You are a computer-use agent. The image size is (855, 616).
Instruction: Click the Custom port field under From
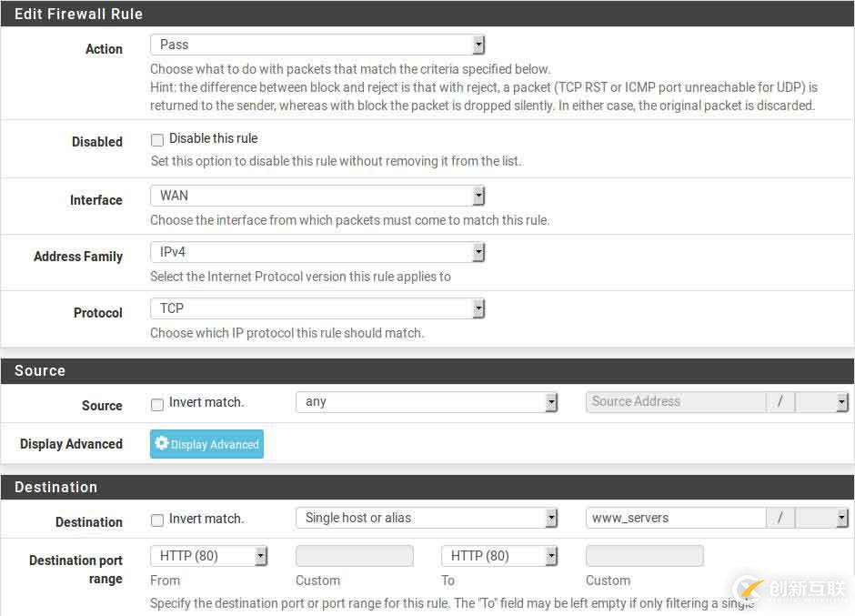coord(354,555)
